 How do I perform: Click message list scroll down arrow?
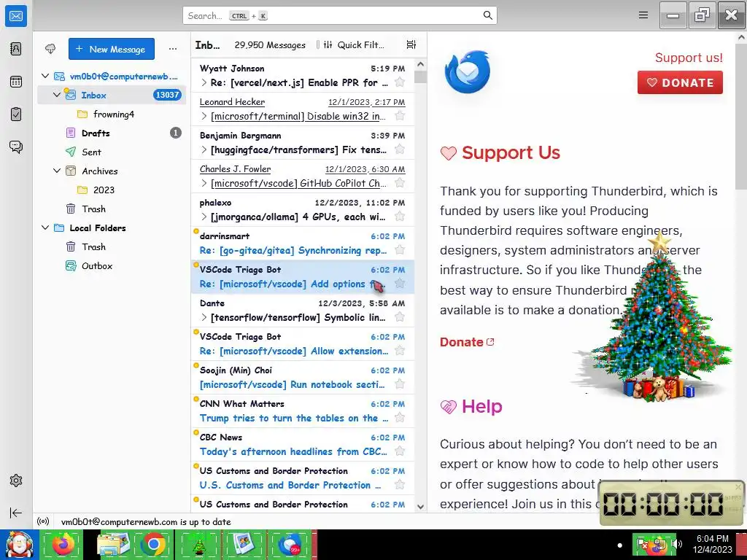click(x=420, y=507)
